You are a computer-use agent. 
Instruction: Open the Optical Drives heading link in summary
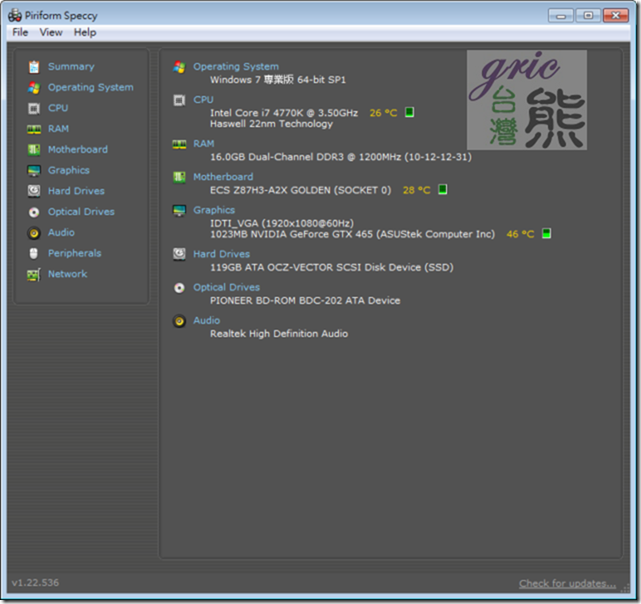pyautogui.click(x=226, y=287)
